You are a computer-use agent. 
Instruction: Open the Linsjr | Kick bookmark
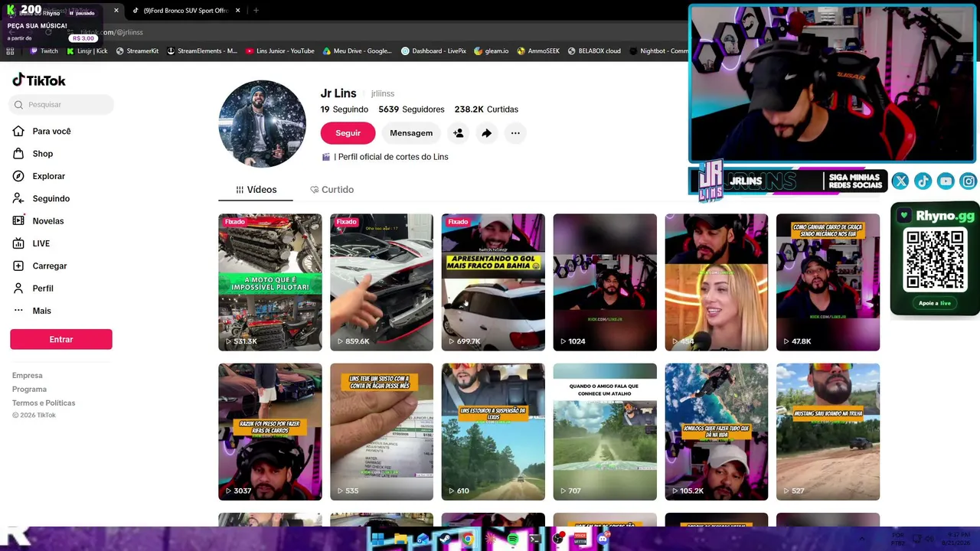87,51
